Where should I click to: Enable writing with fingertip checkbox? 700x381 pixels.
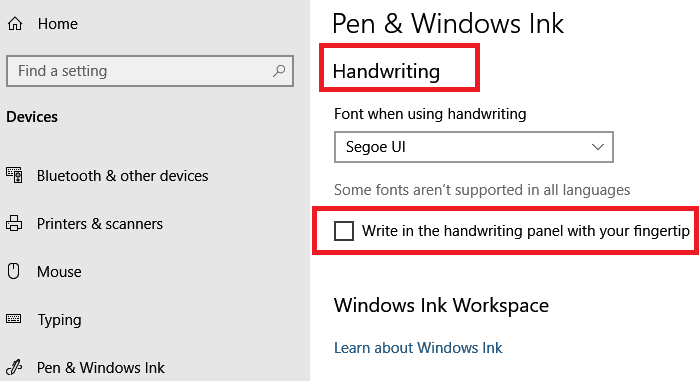pos(344,231)
